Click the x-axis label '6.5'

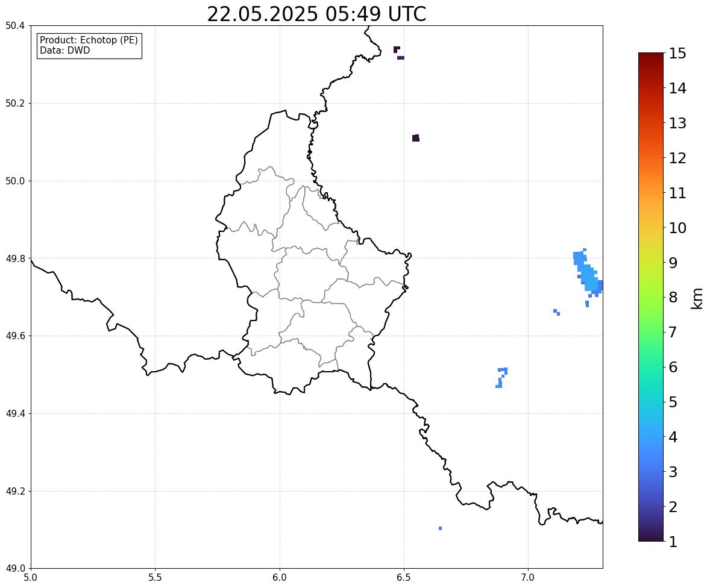404,578
